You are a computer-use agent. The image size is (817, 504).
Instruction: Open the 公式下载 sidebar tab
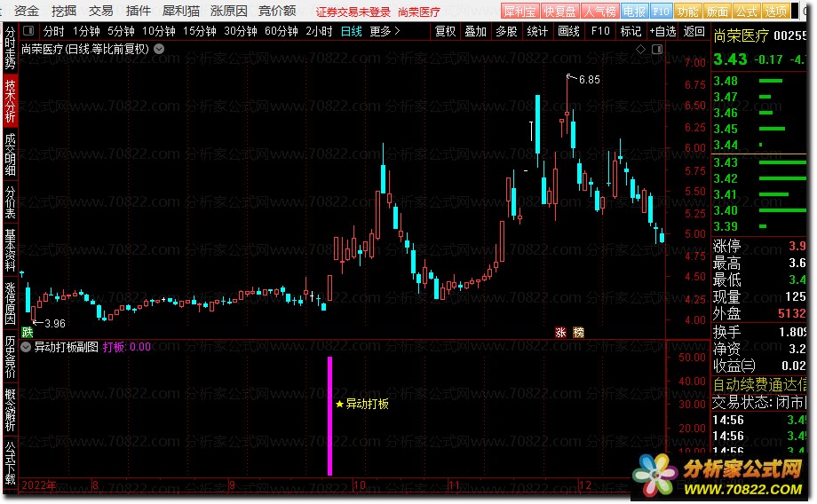pos(11,462)
